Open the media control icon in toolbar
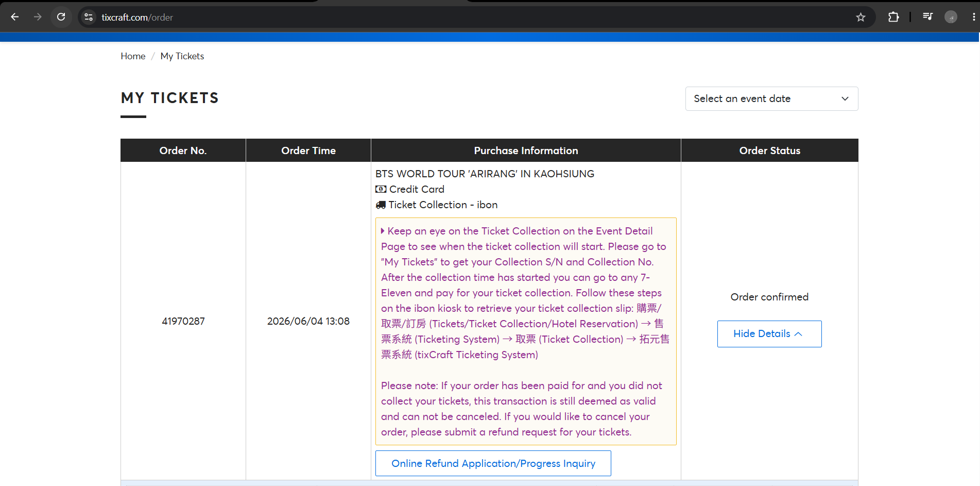The height and width of the screenshot is (486, 980). coord(927,17)
